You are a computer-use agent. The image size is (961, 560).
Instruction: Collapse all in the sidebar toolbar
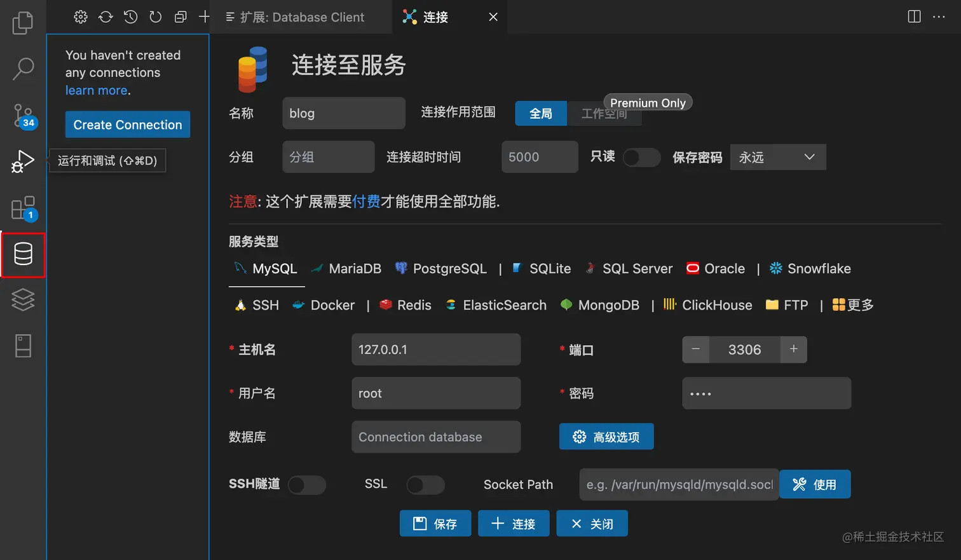181,17
